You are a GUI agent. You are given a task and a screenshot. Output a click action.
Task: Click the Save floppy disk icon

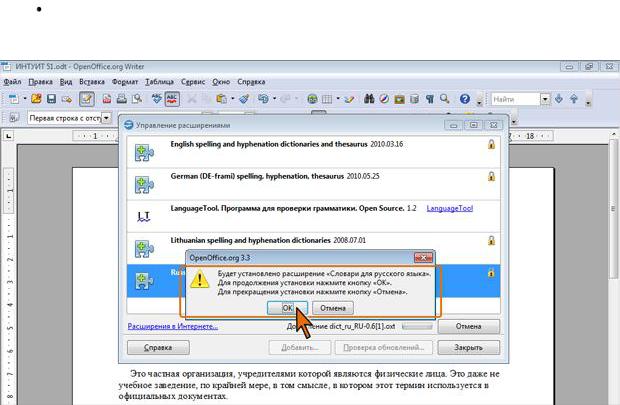coord(51,99)
